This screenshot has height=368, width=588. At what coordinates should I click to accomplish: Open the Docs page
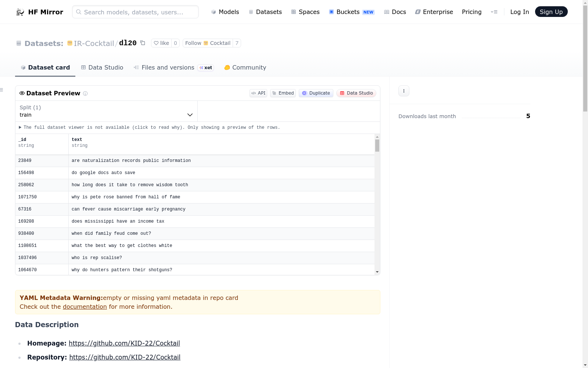(395, 12)
